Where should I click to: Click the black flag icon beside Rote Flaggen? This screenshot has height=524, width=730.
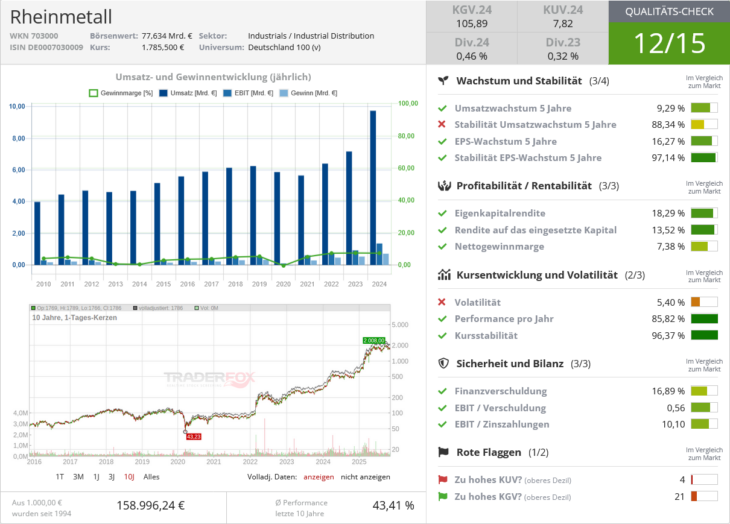(x=442, y=452)
